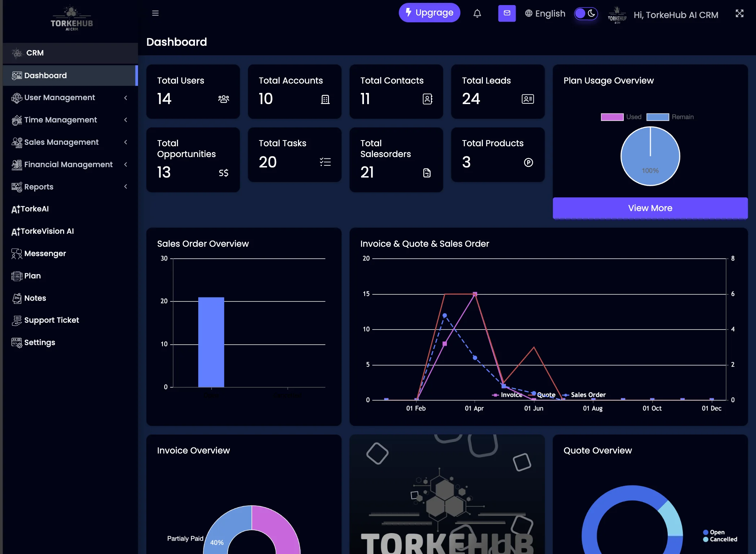Click the Plan Usage 100% pie chart
This screenshot has height=554, width=756.
(650, 156)
